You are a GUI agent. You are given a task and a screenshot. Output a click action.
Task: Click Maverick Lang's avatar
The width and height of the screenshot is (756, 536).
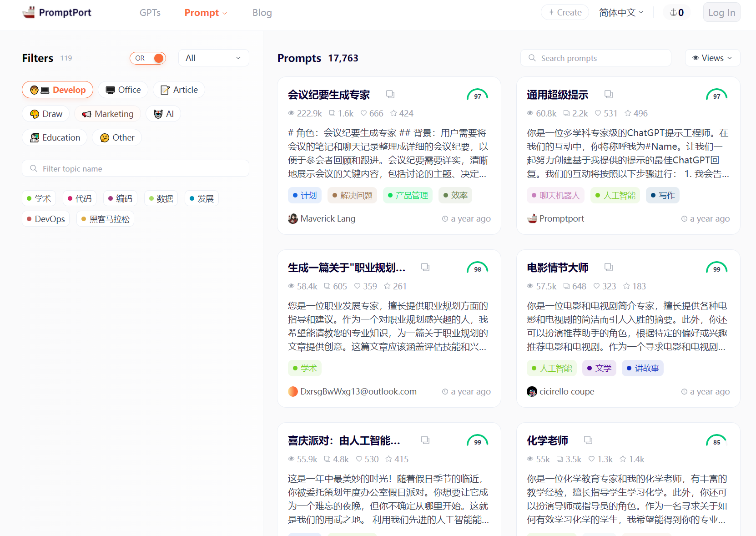click(293, 219)
